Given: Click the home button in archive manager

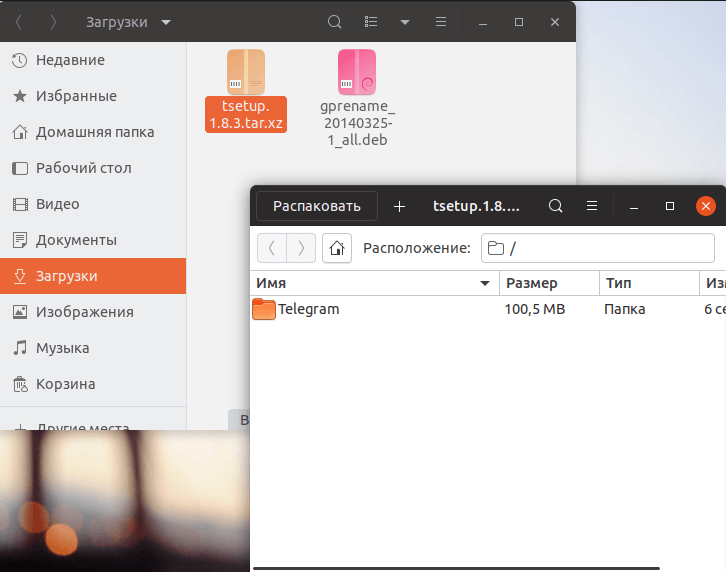Looking at the screenshot, I should 337,248.
